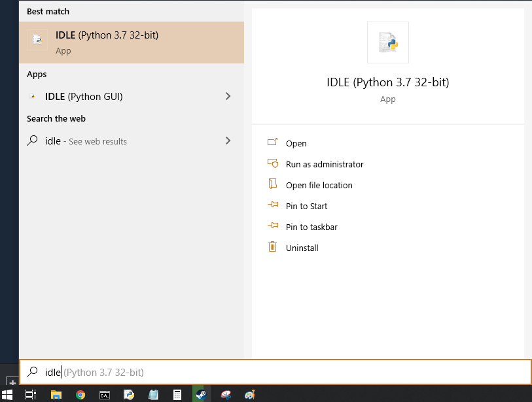Click the Pin to taskbar pin icon
The width and height of the screenshot is (532, 402).
(x=273, y=226)
